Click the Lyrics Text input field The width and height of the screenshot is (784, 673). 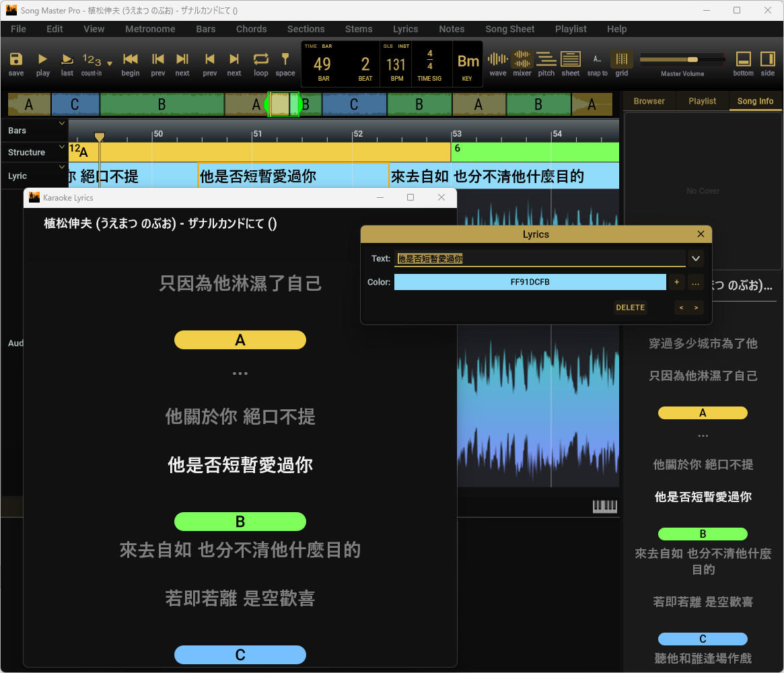tap(540, 258)
